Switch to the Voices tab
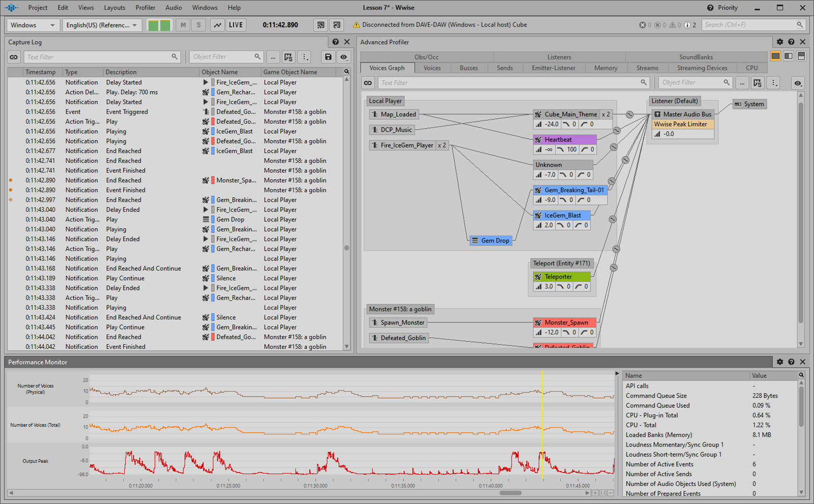The height and width of the screenshot is (504, 814). click(x=432, y=68)
